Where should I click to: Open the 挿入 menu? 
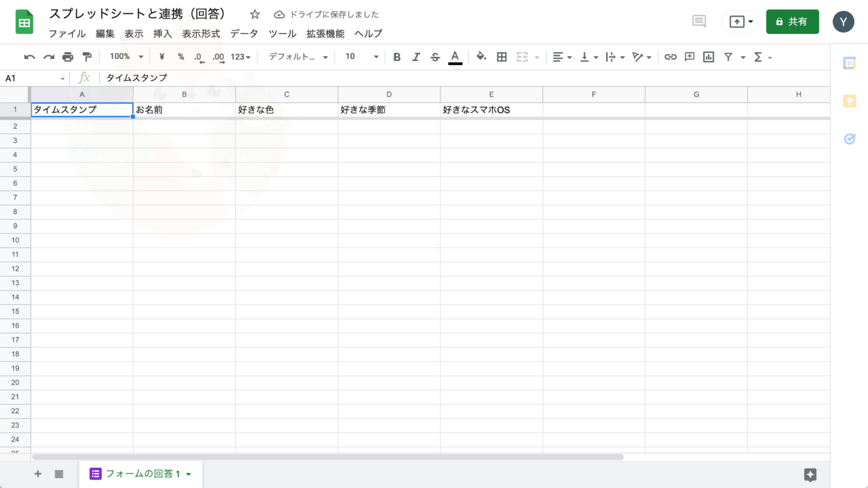click(163, 34)
